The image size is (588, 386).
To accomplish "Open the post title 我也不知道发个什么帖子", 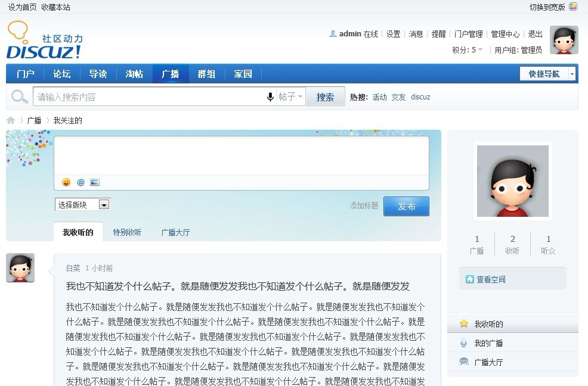I will (x=238, y=287).
